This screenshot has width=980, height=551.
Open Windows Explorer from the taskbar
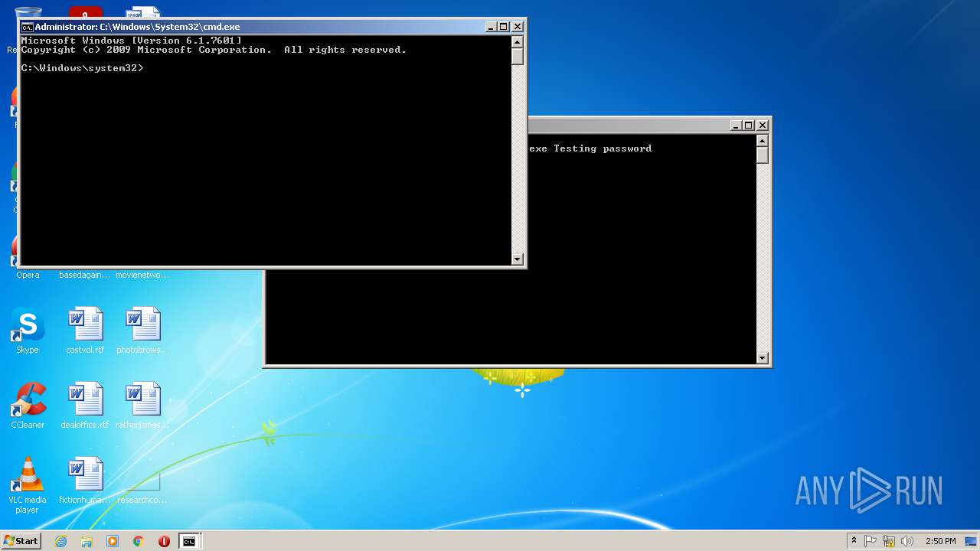click(87, 541)
